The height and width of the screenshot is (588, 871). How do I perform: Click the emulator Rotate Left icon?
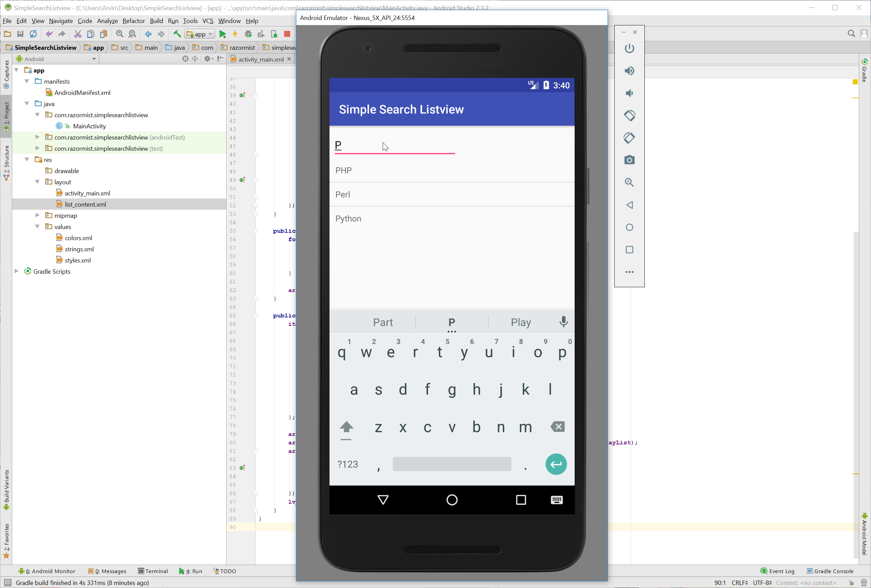point(629,115)
